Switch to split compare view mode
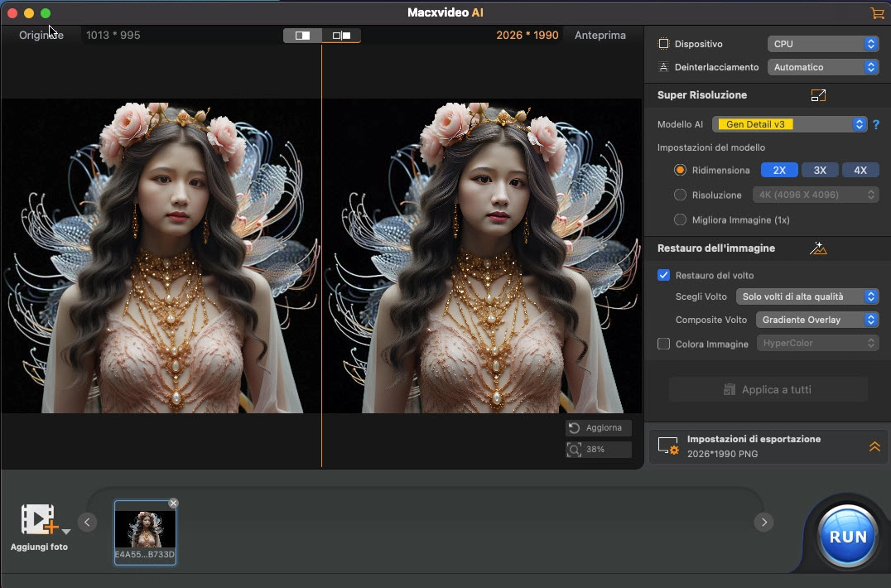 pos(302,36)
